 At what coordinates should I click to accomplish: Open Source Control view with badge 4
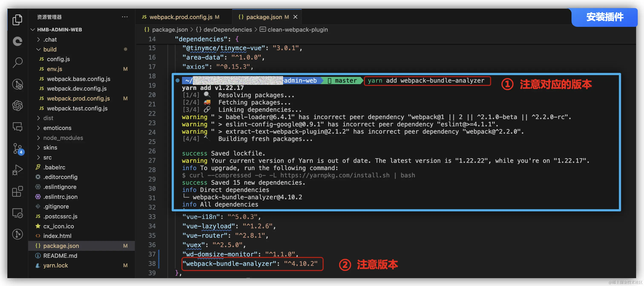pos(18,149)
